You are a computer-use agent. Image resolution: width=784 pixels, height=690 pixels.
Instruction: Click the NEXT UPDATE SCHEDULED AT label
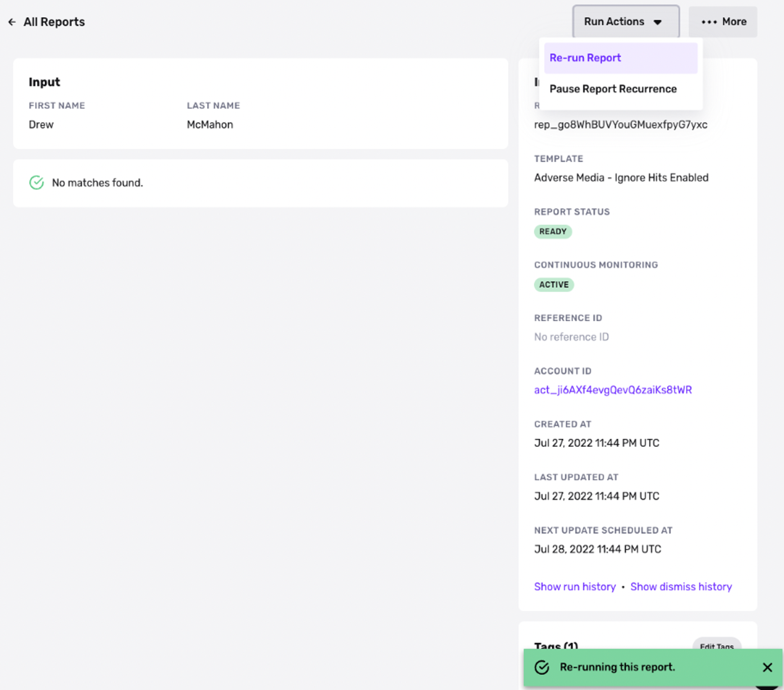[x=603, y=530]
